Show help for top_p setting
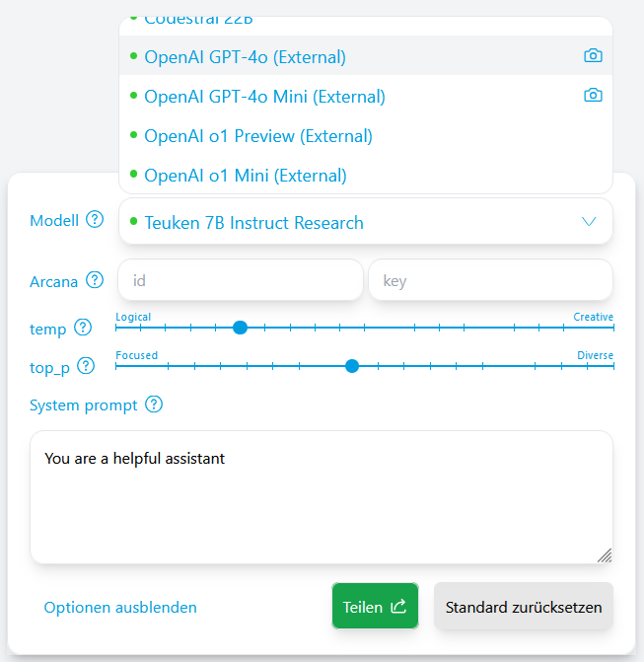Viewport: 644px width, 662px height. (x=86, y=367)
